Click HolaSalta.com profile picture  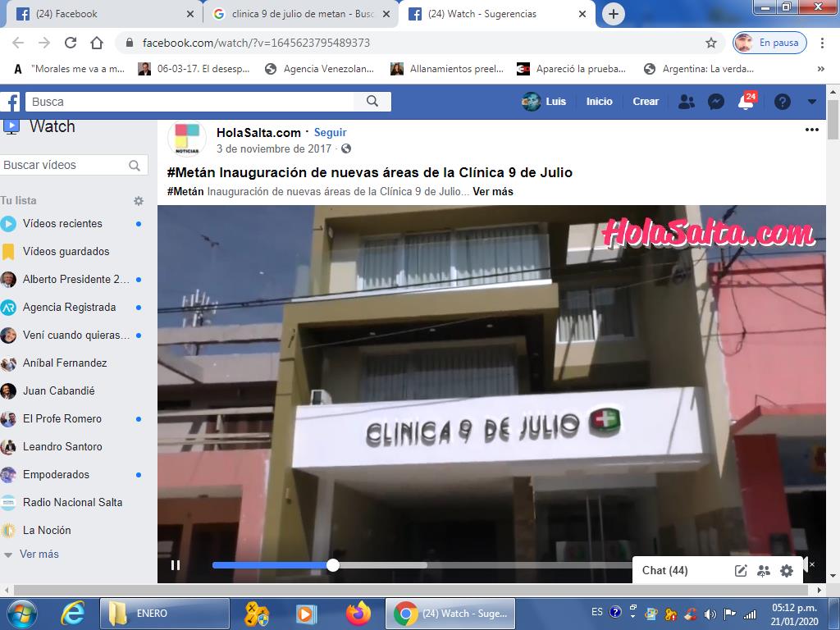point(187,138)
